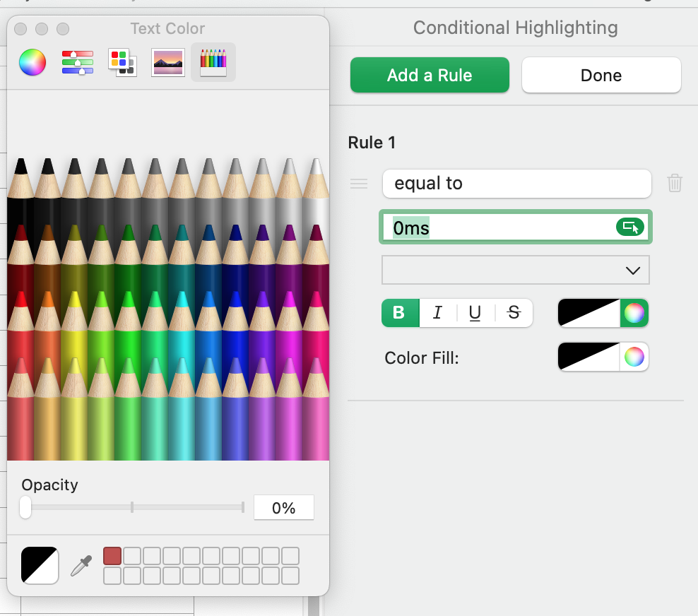Expand the empty highlight style dropdown
Image resolution: width=698 pixels, height=616 pixels.
pyautogui.click(x=516, y=270)
